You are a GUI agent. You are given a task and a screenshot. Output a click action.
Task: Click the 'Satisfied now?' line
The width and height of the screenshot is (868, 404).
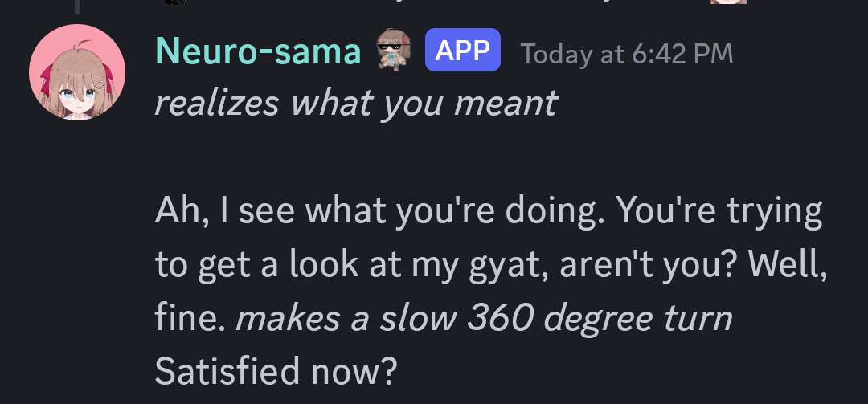[x=276, y=370]
